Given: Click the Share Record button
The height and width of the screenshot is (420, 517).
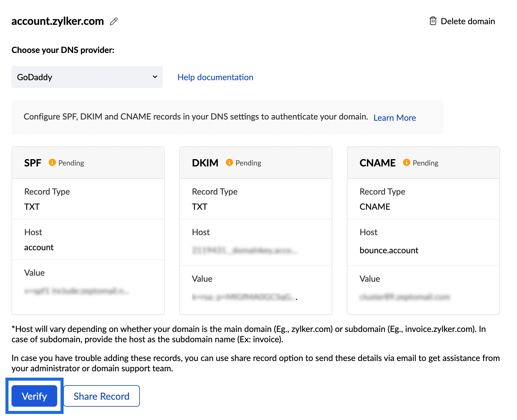Looking at the screenshot, I should coord(101,396).
